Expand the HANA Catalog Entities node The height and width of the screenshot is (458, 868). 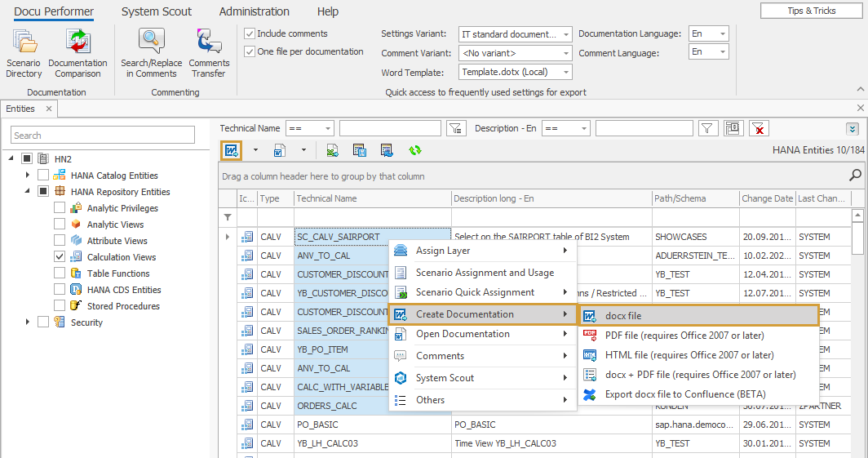(27, 176)
